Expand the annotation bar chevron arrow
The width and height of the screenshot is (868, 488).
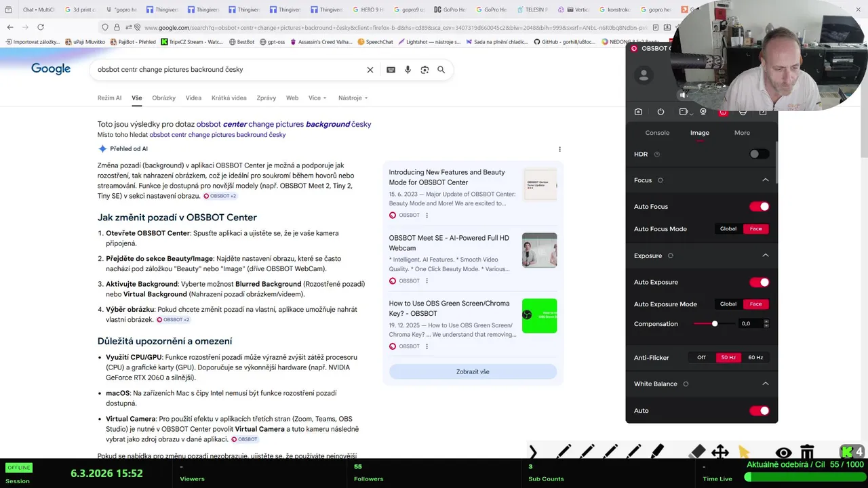(x=533, y=452)
